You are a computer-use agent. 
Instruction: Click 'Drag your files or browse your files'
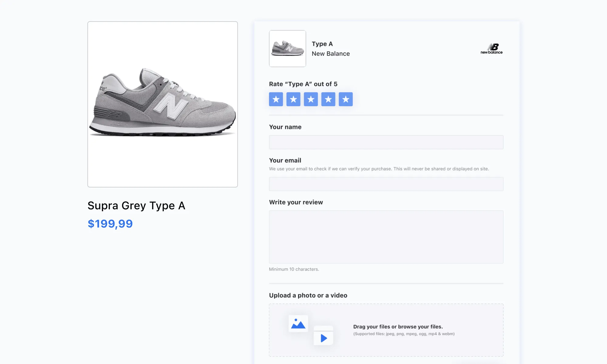398,327
